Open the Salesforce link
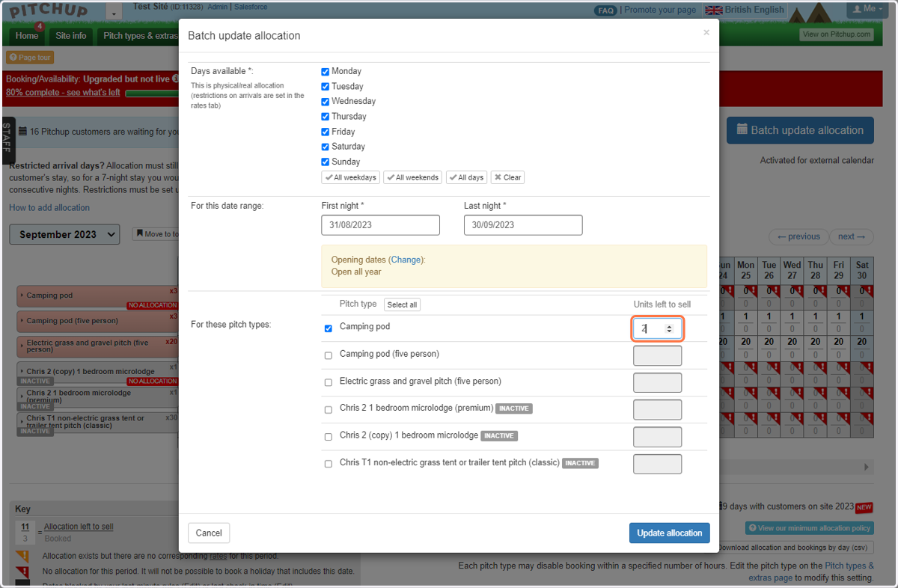The width and height of the screenshot is (898, 588). pos(251,7)
